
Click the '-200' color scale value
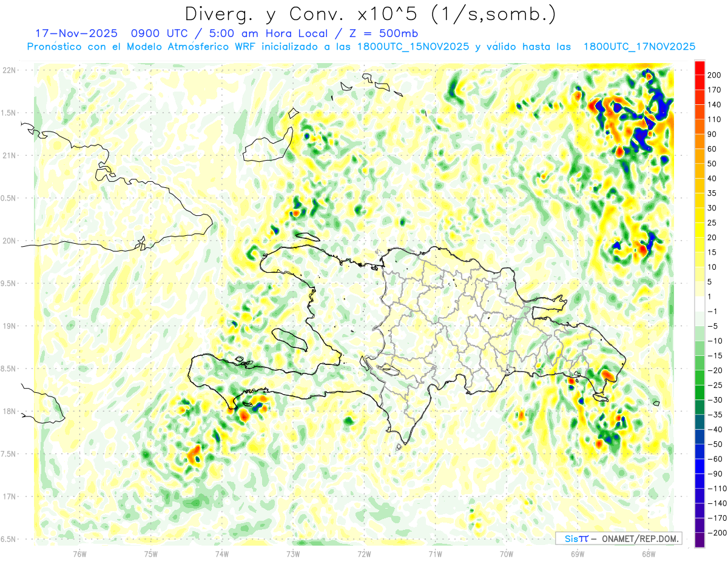click(x=718, y=533)
